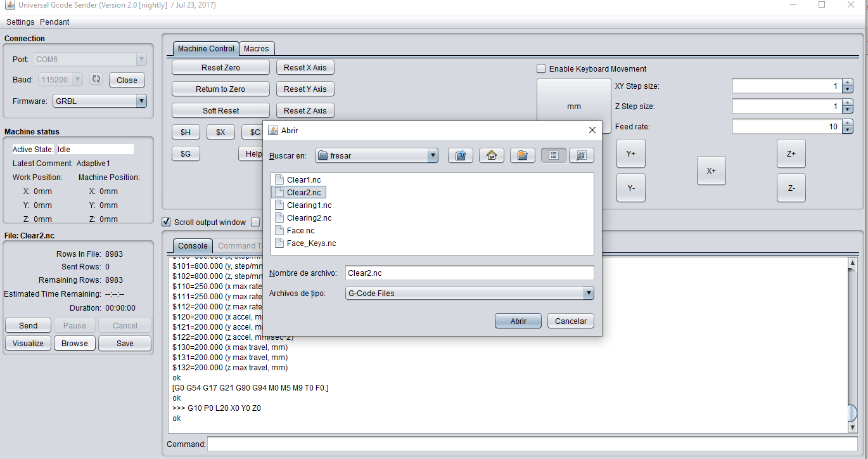Jog Y+ button
868x459 pixels.
[631, 153]
